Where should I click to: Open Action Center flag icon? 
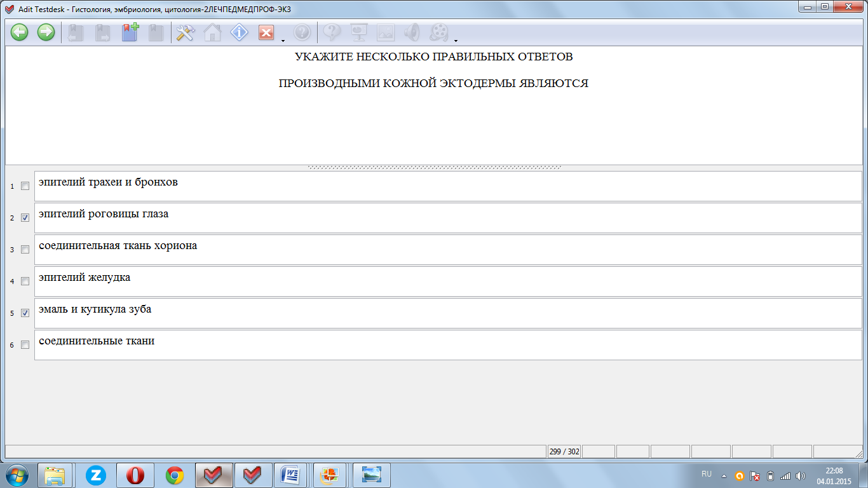point(755,475)
